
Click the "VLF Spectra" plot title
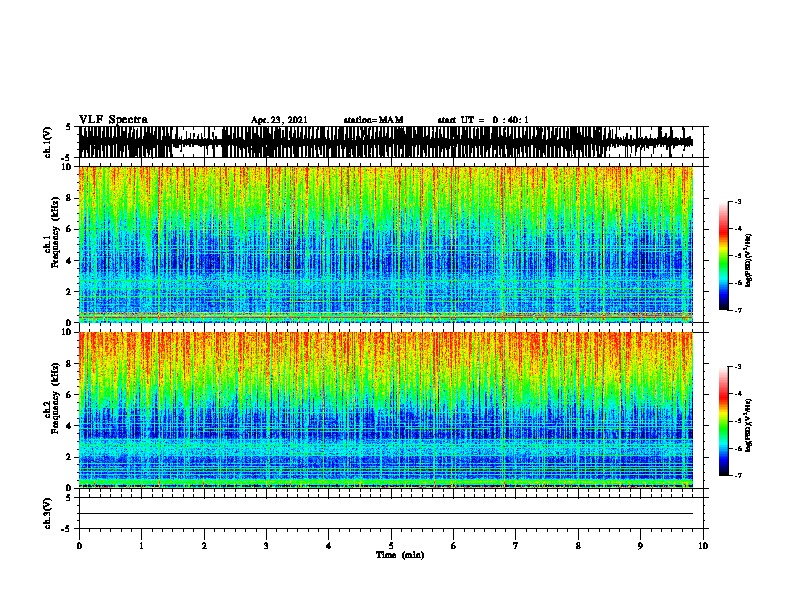(113, 119)
